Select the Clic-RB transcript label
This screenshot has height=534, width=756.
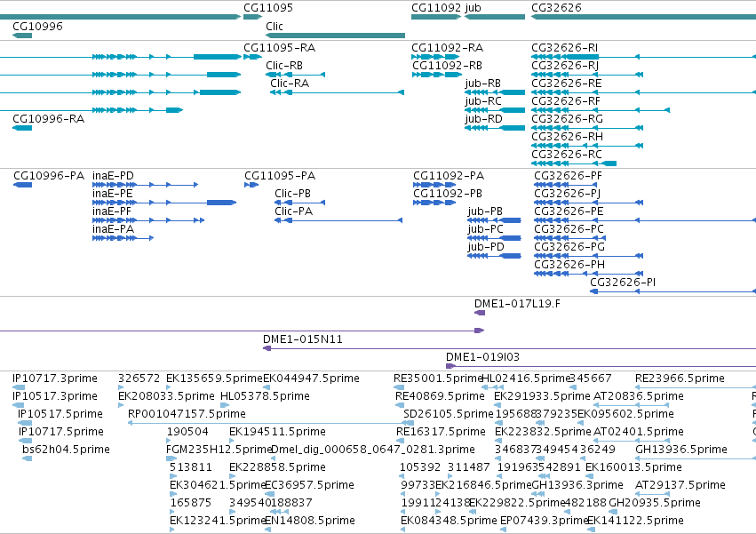(284, 66)
